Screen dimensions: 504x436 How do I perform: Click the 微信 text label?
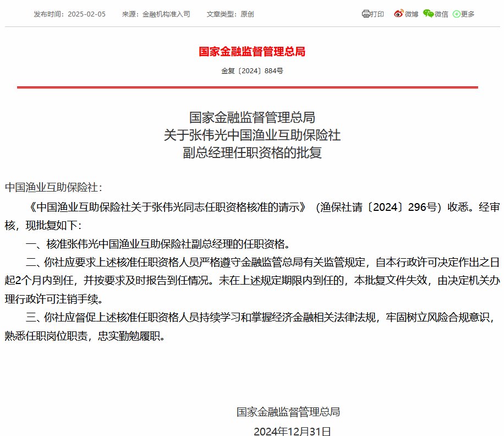pyautogui.click(x=441, y=14)
